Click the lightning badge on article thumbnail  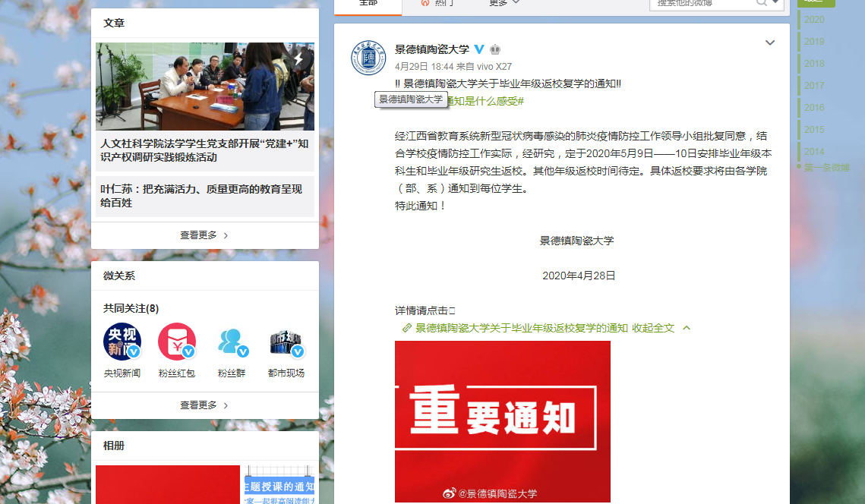tap(298, 58)
